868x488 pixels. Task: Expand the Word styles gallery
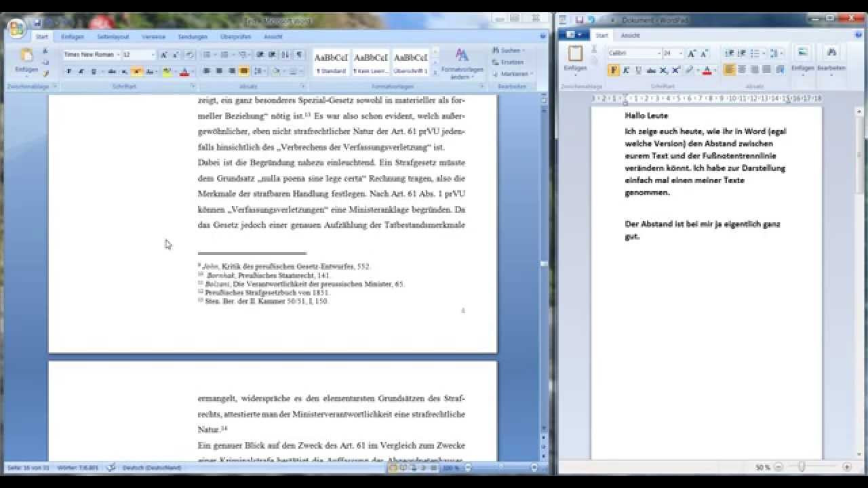[x=435, y=73]
